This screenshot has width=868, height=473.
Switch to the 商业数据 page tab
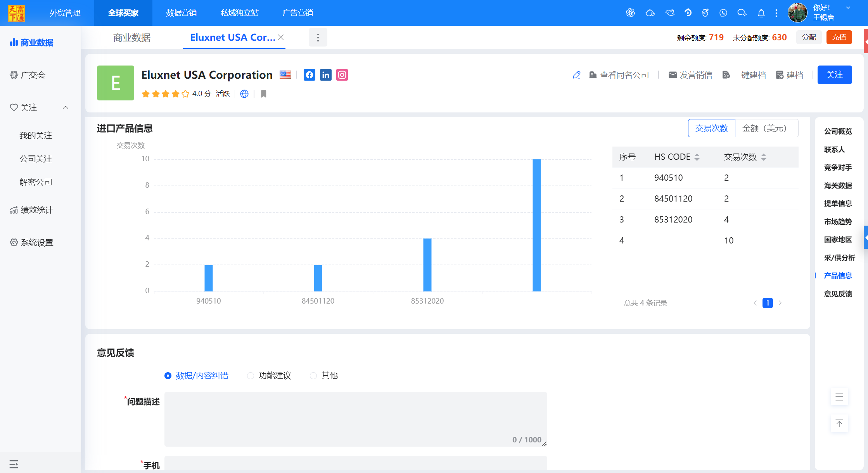tap(132, 38)
